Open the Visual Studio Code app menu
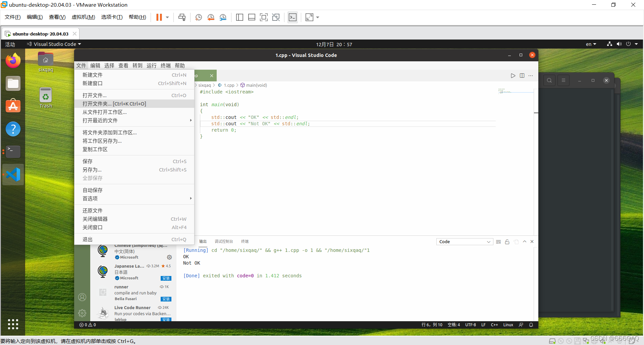The height and width of the screenshot is (345, 644). [x=54, y=44]
